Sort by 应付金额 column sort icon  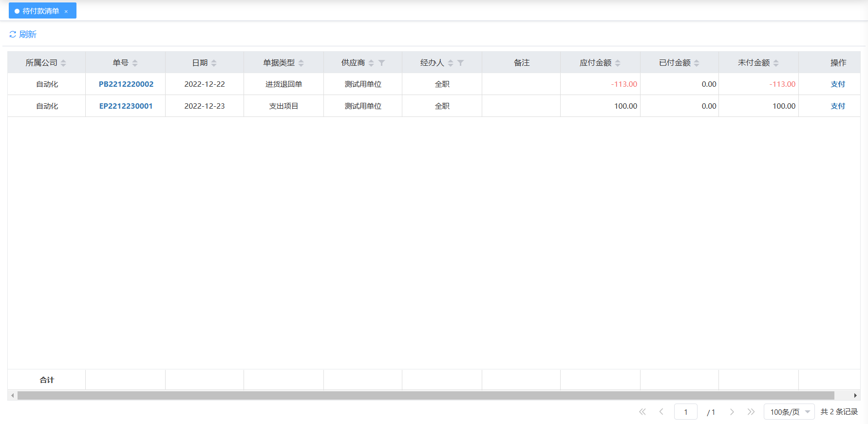[618, 63]
